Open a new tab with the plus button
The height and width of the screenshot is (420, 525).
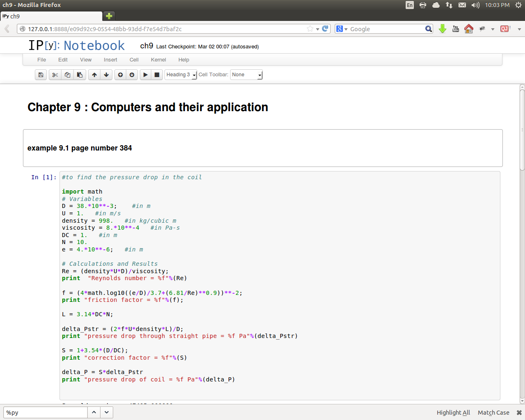tap(109, 16)
